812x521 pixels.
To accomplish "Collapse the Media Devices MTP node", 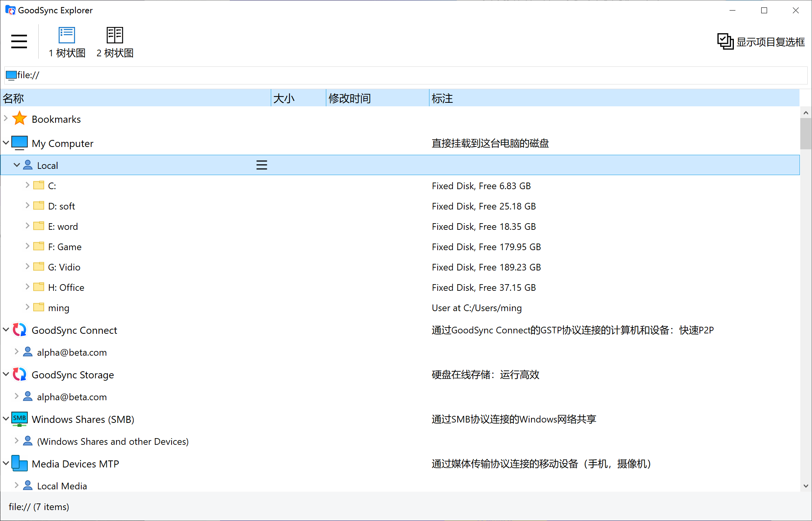I will [x=6, y=463].
